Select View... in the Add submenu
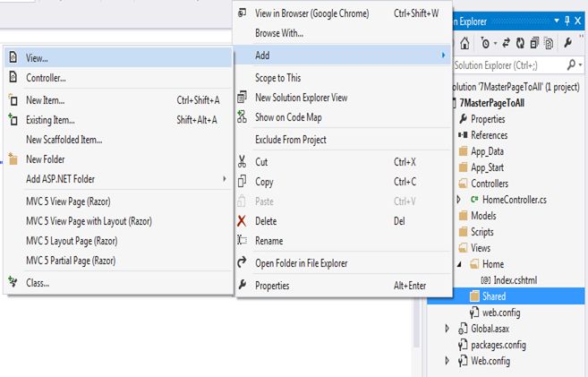This screenshot has height=377, width=588. [x=118, y=58]
